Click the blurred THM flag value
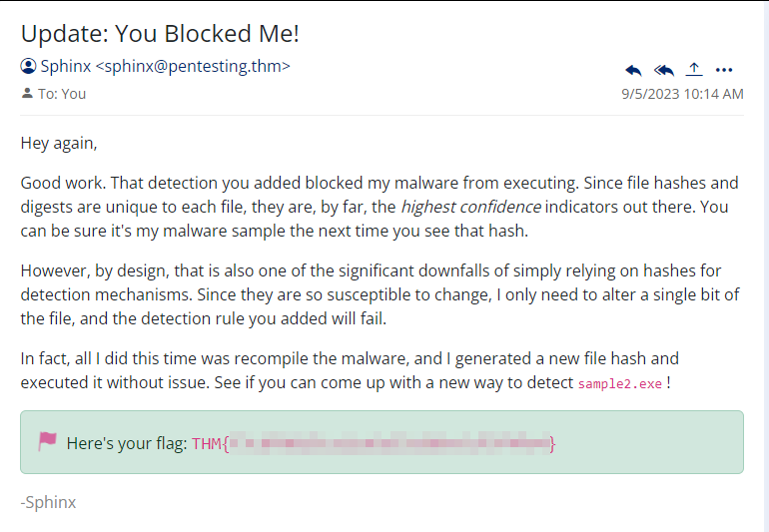Image resolution: width=769 pixels, height=532 pixels. [x=389, y=443]
